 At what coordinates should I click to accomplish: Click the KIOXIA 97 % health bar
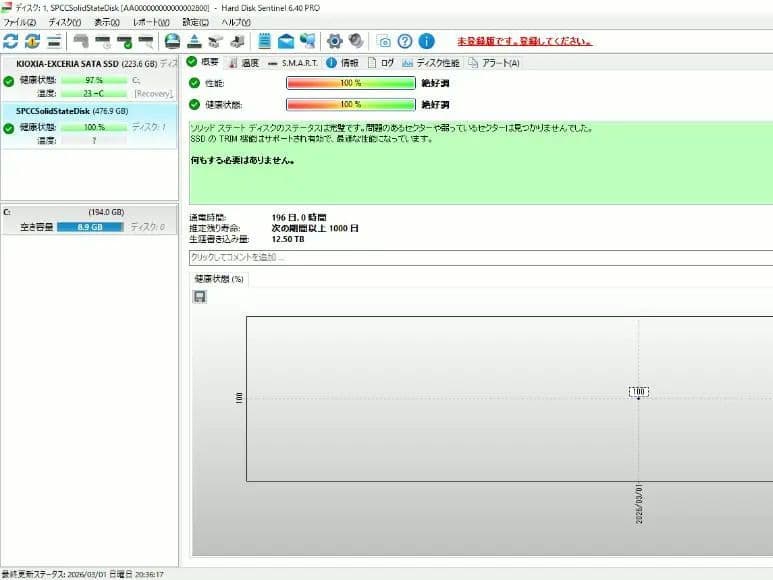coord(94,80)
